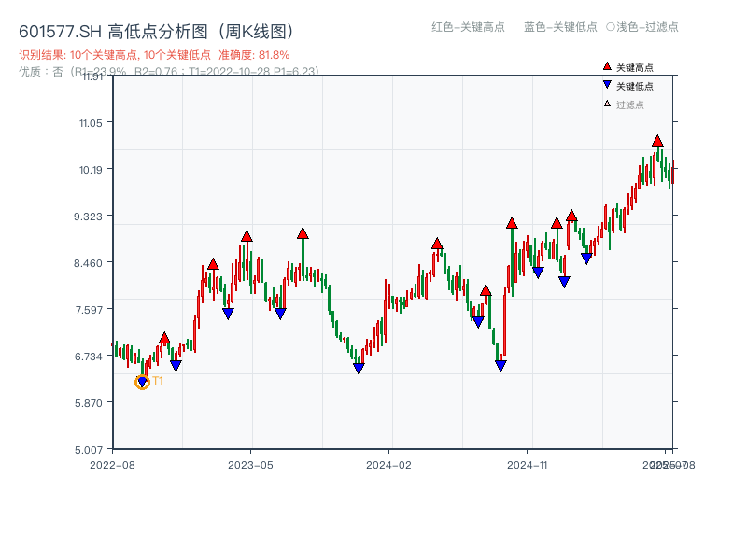Screen dimensions: 747x560
Task: Click the 10.19 y-axis label
Action: (91, 170)
